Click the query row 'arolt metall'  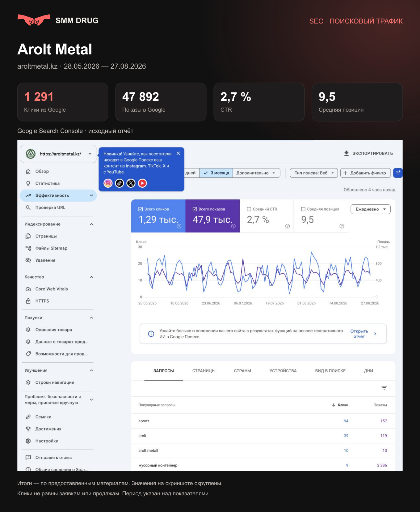tap(263, 450)
